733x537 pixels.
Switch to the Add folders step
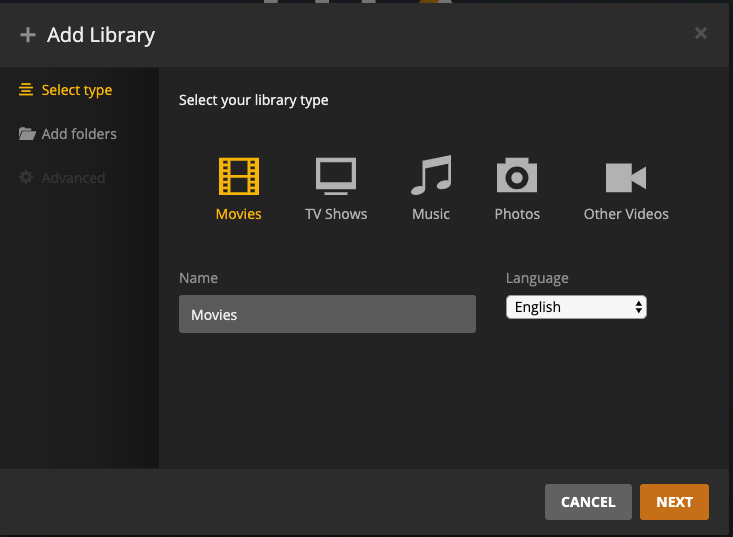[79, 134]
